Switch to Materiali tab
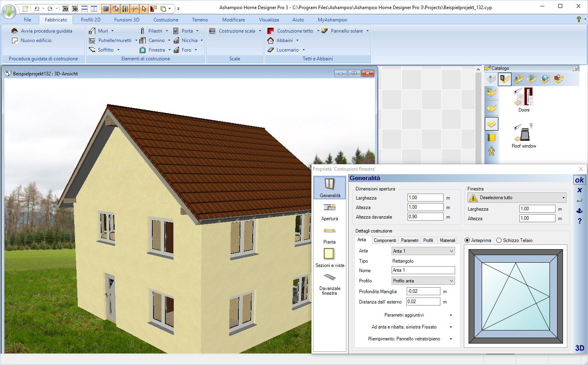 (447, 240)
